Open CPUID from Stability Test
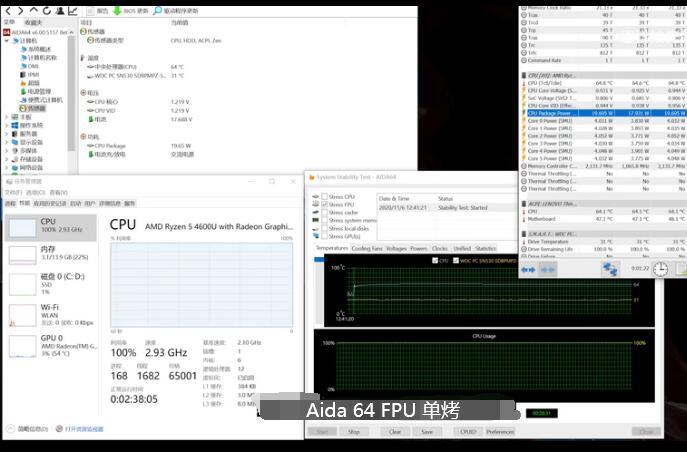Image resolution: width=687 pixels, height=452 pixels. [468, 432]
